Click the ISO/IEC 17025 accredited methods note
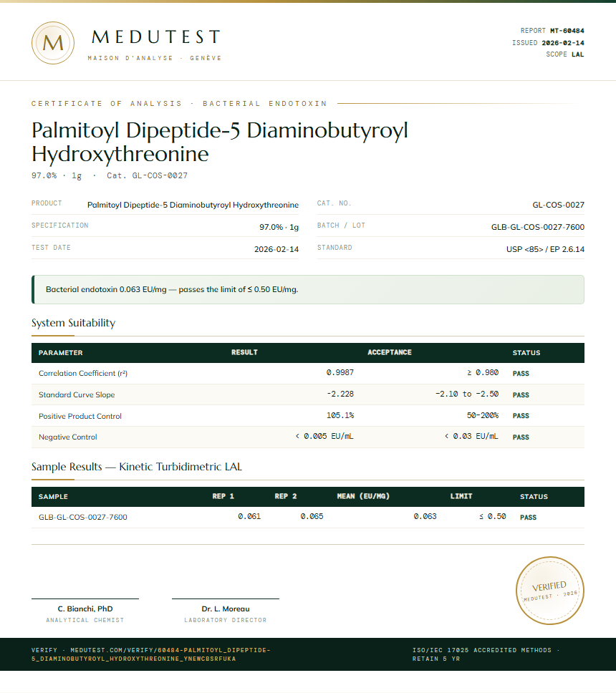The height and width of the screenshot is (693, 616). pos(486,654)
